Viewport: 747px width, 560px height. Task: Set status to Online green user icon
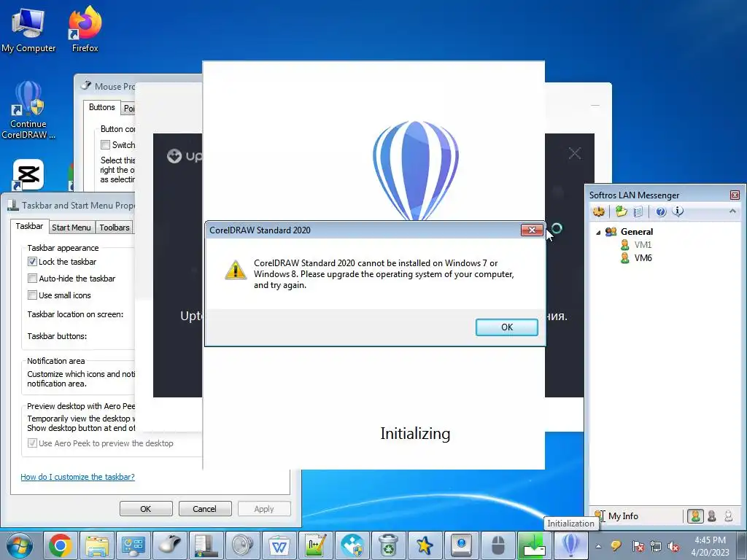pyautogui.click(x=695, y=516)
